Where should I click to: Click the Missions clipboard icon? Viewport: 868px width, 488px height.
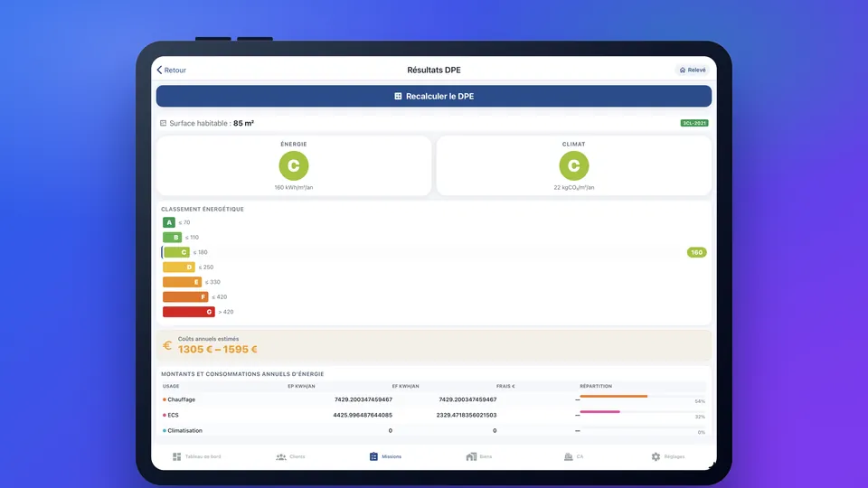pyautogui.click(x=373, y=456)
